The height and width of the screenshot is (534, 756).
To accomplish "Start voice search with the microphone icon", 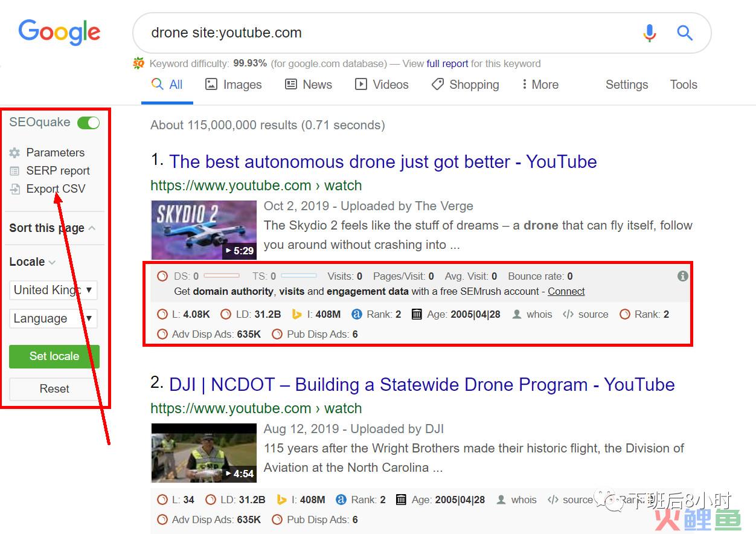I will click(x=649, y=33).
